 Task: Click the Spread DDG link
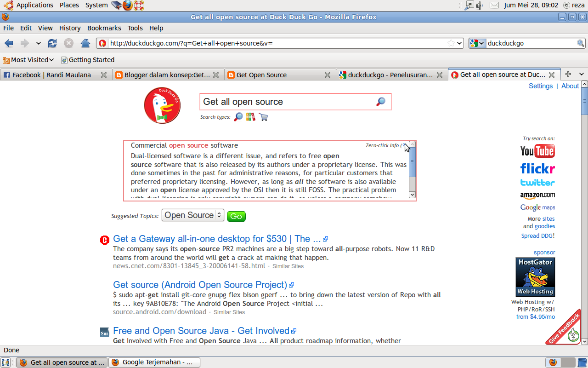[537, 236]
